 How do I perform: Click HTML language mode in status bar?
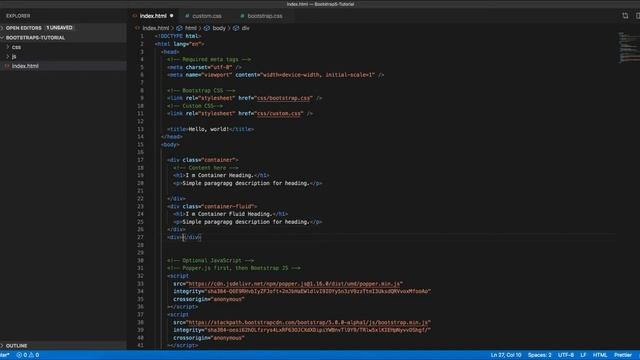click(x=600, y=355)
